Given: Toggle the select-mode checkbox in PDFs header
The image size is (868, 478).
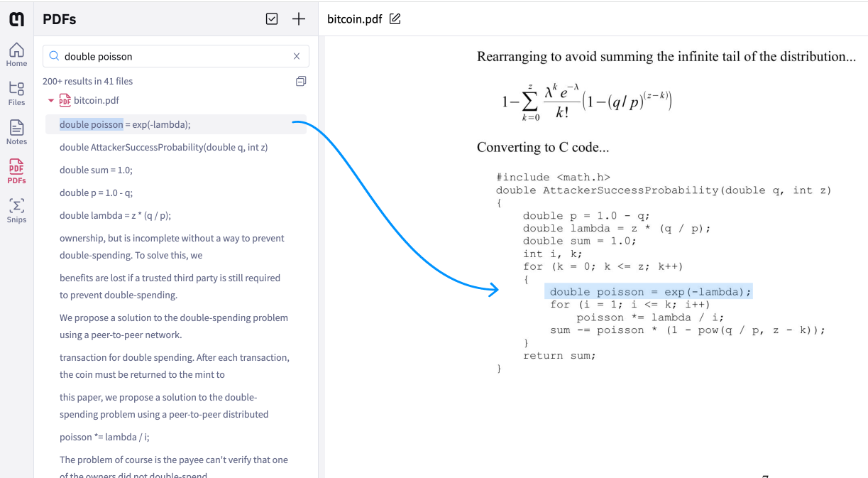Looking at the screenshot, I should (272, 19).
